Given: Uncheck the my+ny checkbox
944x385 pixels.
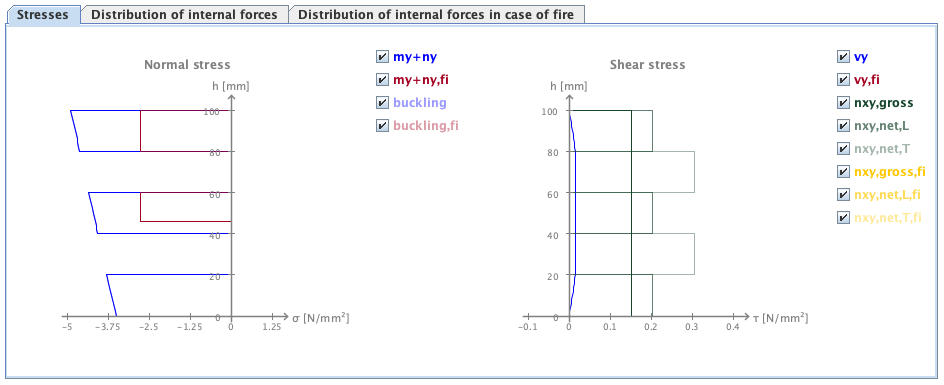Looking at the screenshot, I should (382, 57).
